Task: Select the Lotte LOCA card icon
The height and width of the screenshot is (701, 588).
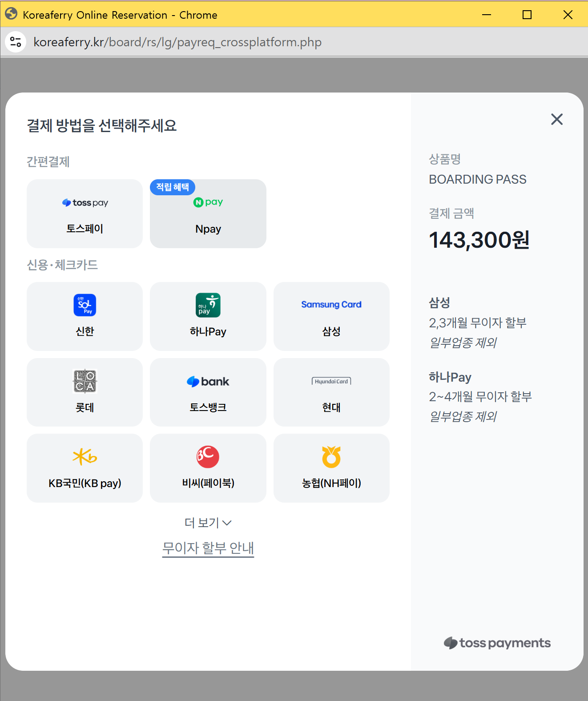Action: [x=85, y=381]
